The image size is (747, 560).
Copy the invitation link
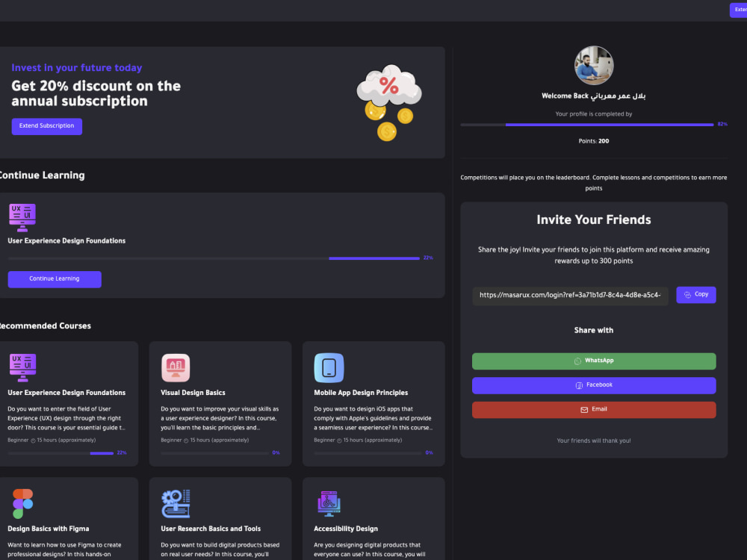696,295
